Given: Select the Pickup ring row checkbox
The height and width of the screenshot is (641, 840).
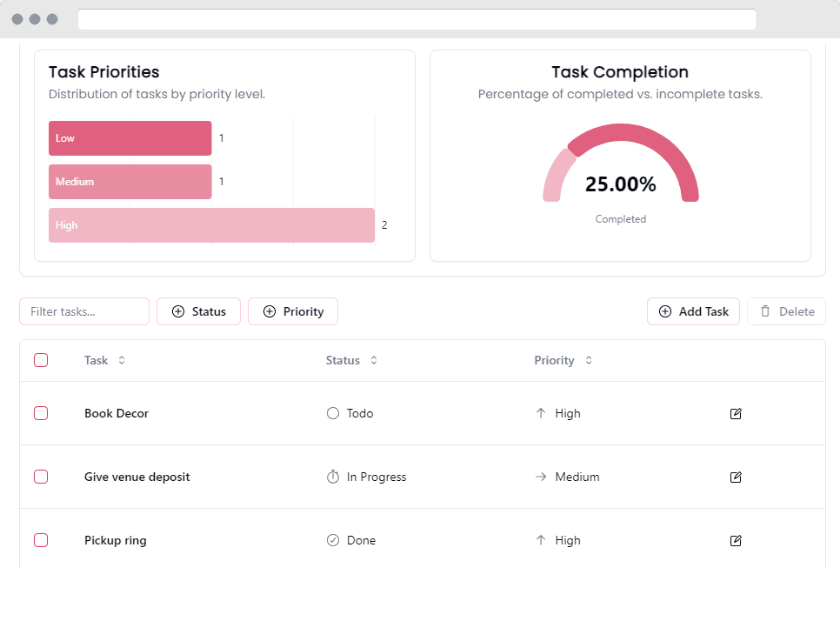Looking at the screenshot, I should pos(41,540).
